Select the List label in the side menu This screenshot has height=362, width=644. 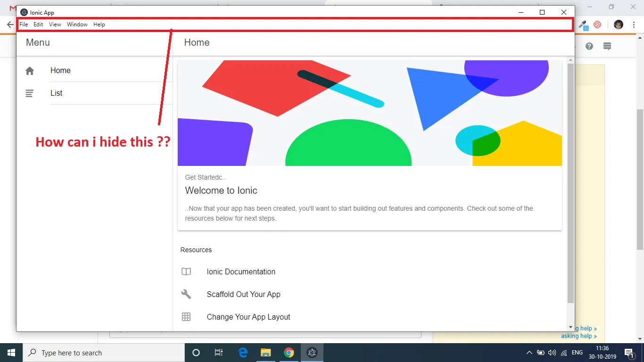[57, 93]
